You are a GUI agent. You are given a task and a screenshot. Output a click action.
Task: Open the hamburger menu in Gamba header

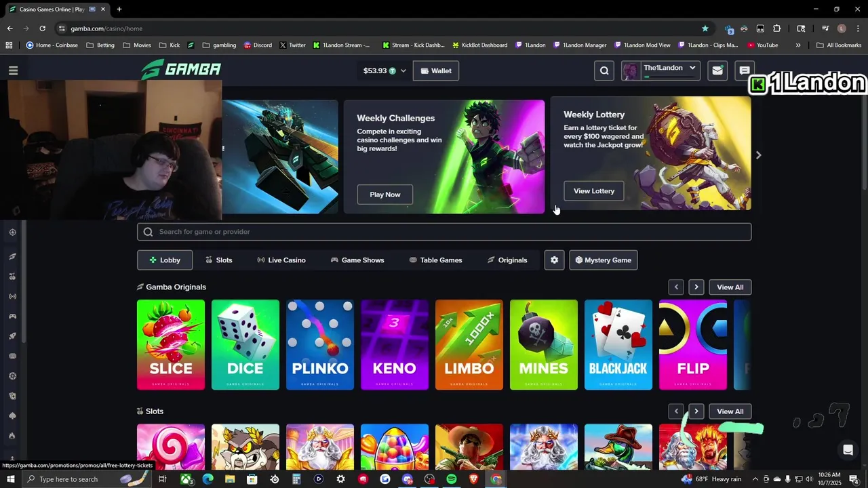[x=13, y=70]
